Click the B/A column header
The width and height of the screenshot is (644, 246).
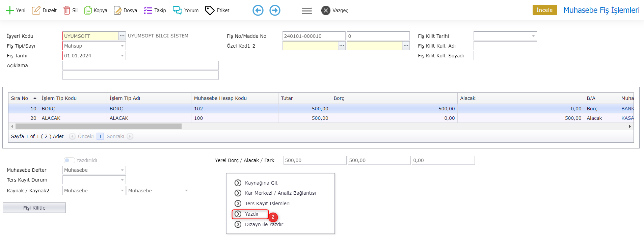(x=601, y=98)
